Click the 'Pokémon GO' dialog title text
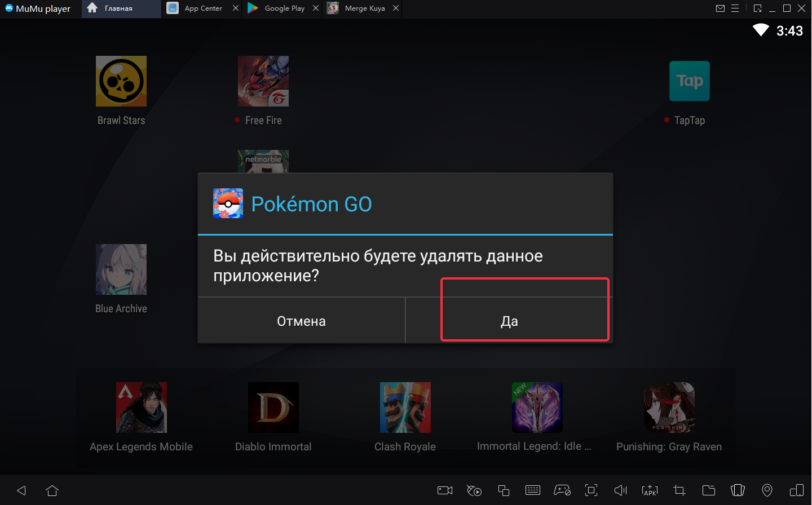The height and width of the screenshot is (505, 812). [311, 204]
